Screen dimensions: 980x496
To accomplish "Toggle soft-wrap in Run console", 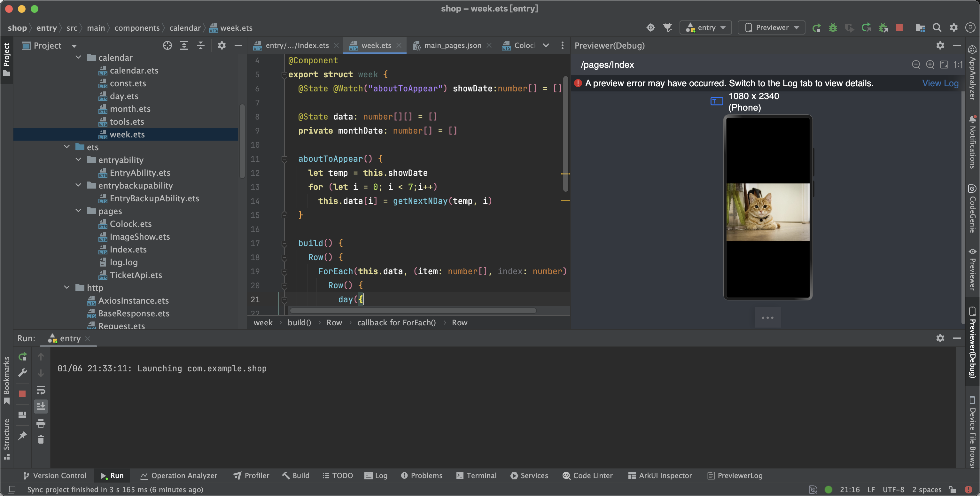I will click(x=41, y=390).
